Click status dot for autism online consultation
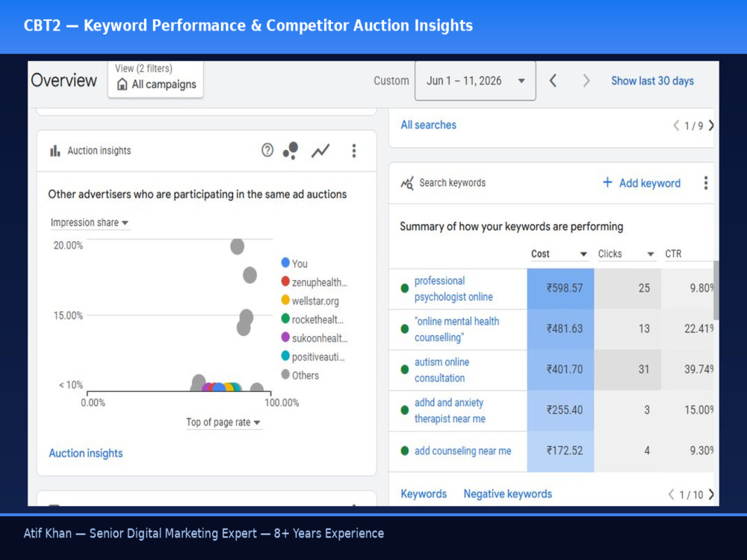 (404, 370)
